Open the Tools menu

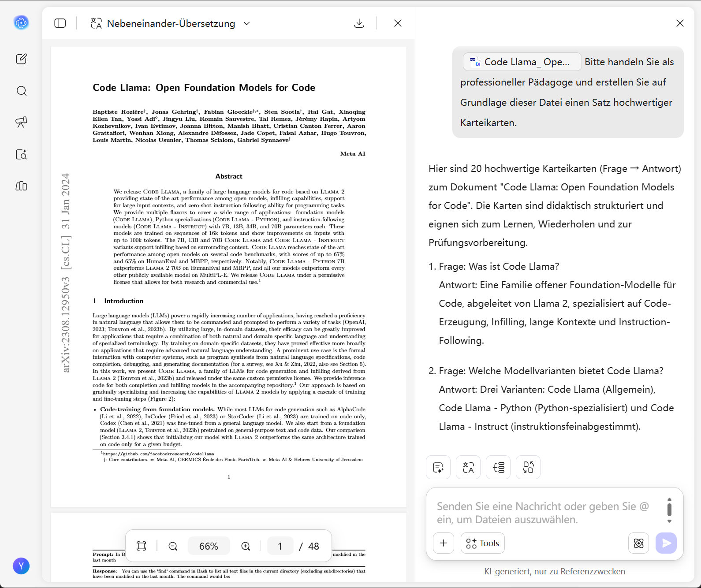click(x=483, y=543)
